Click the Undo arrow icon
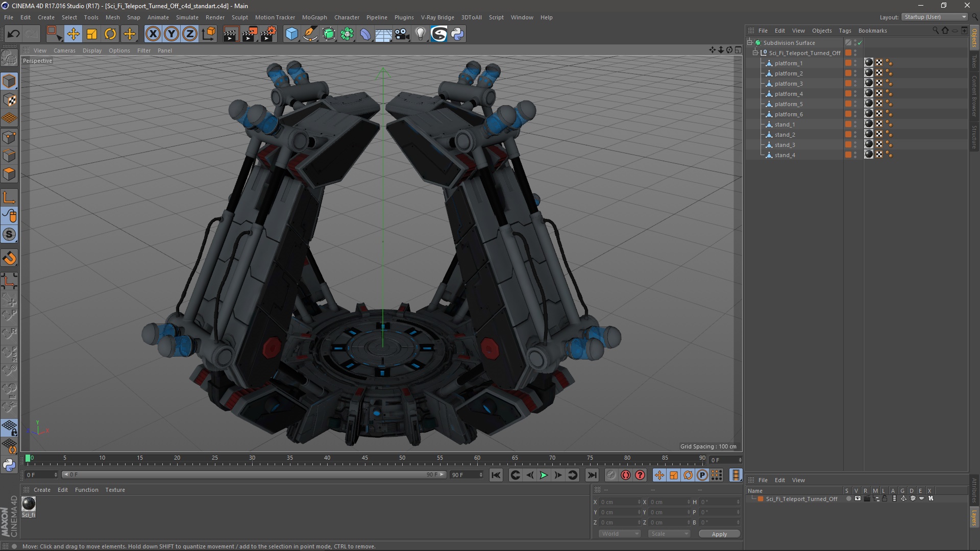The height and width of the screenshot is (551, 980). point(13,34)
